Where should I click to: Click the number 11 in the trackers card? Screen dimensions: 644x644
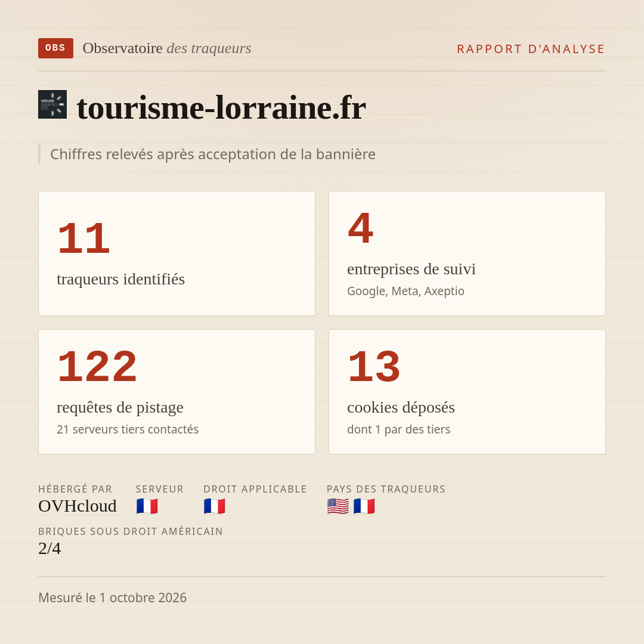coord(84,238)
